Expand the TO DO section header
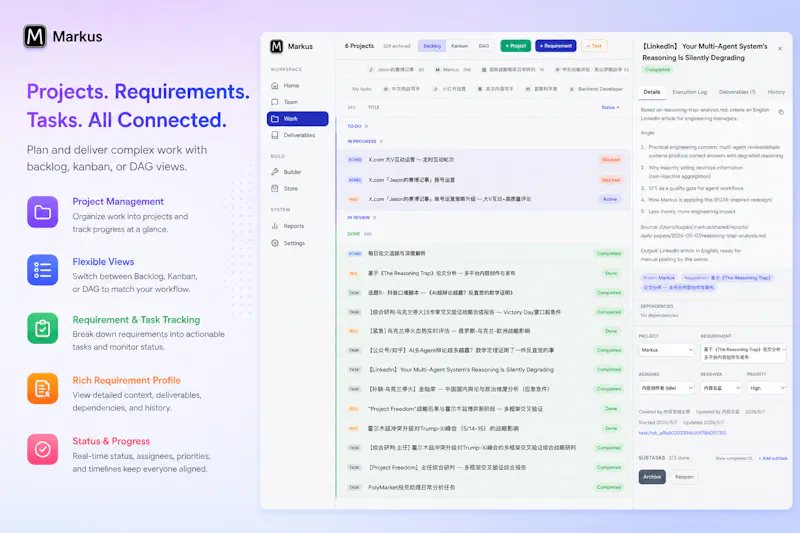This screenshot has height=533, width=800. click(357, 126)
